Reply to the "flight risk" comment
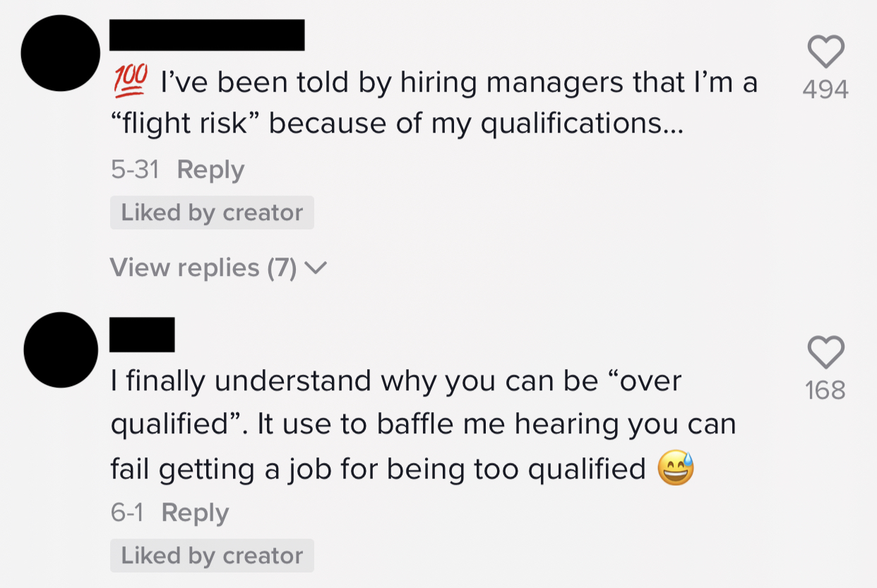Viewport: 877px width, 588px height. click(x=210, y=170)
